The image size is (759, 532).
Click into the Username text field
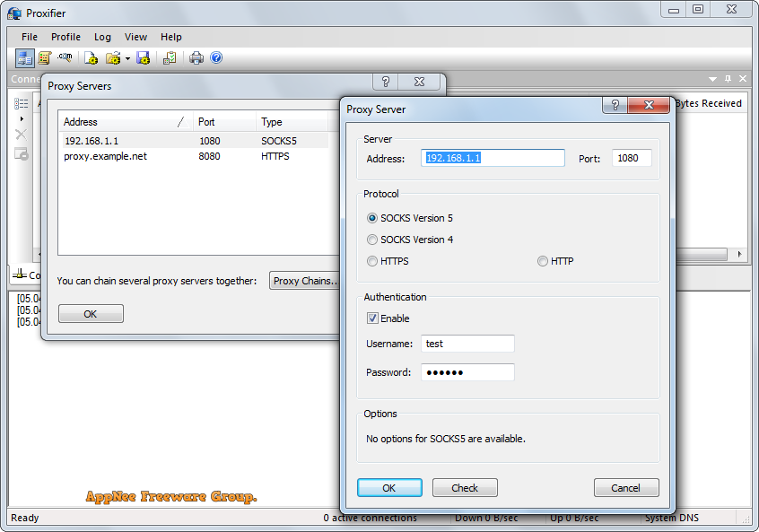coord(467,344)
